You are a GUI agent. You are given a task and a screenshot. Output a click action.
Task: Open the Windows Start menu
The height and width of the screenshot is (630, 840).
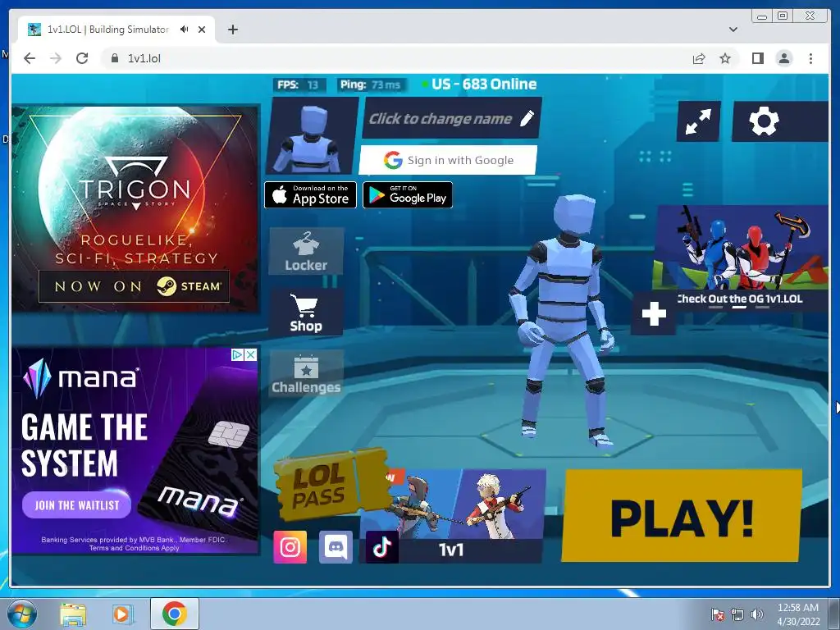22,614
